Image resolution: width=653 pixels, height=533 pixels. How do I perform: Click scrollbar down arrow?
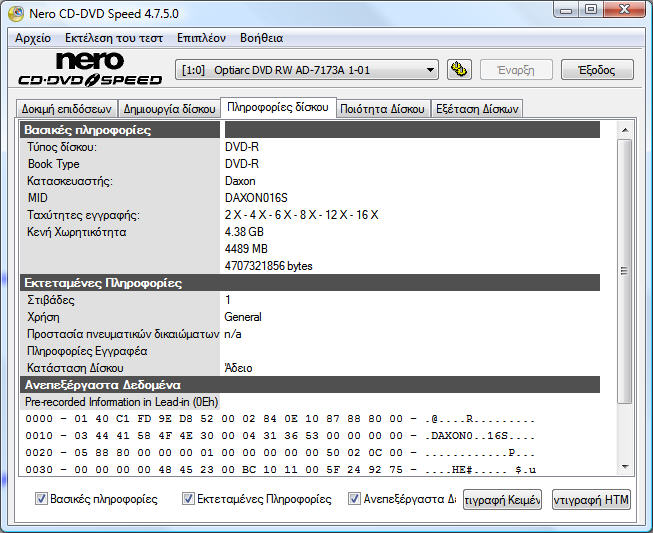click(x=625, y=467)
